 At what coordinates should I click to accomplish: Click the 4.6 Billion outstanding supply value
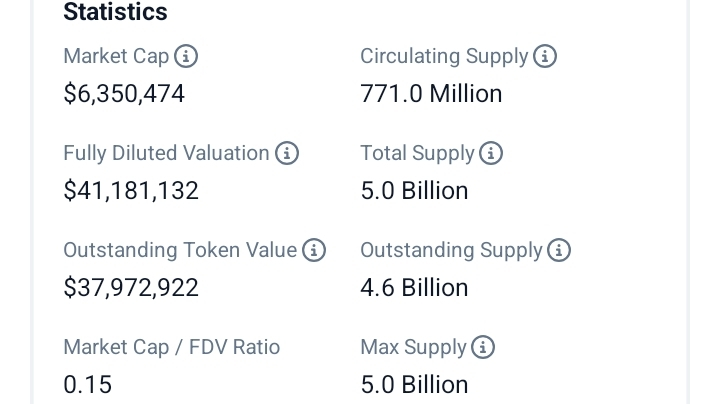pyautogui.click(x=414, y=288)
